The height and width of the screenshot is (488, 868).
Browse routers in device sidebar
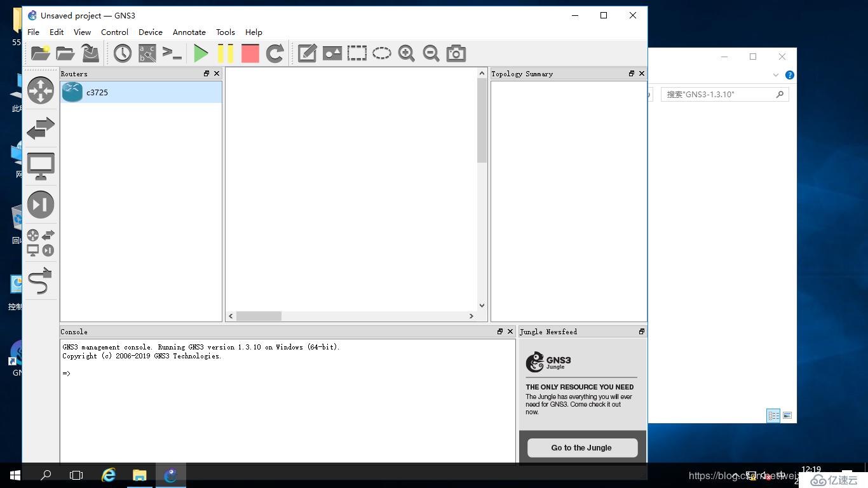pyautogui.click(x=41, y=90)
